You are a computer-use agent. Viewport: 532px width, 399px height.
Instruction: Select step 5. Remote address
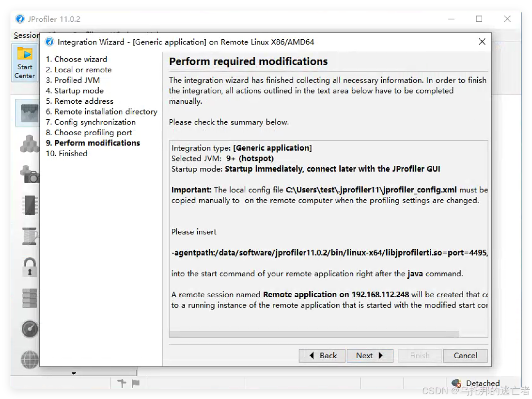pos(80,101)
